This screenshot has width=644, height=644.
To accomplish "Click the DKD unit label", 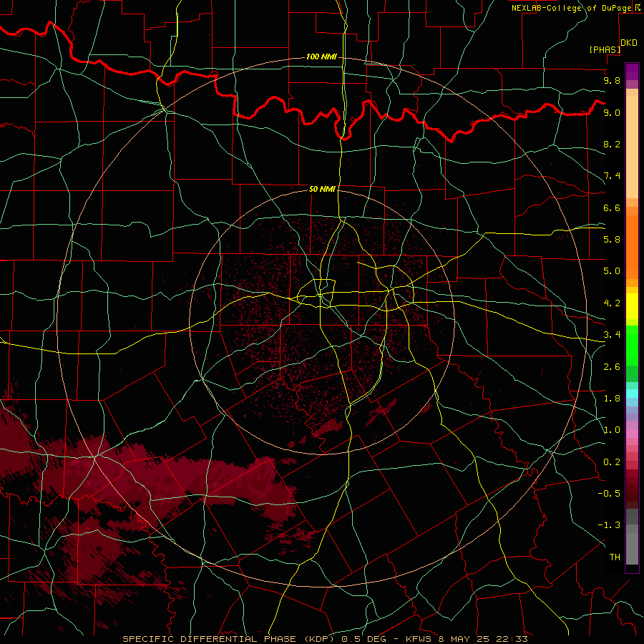I will tap(629, 43).
